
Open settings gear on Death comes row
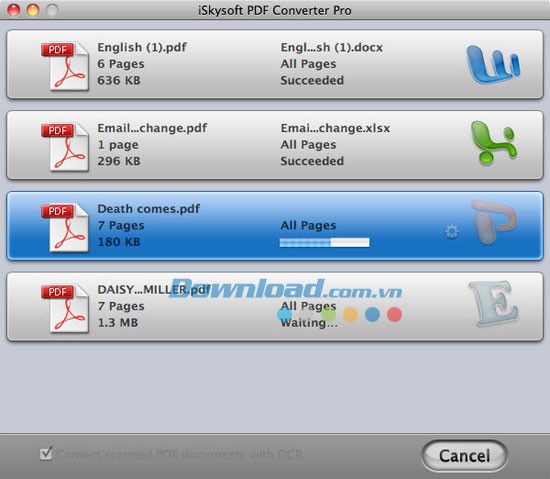coord(452,232)
